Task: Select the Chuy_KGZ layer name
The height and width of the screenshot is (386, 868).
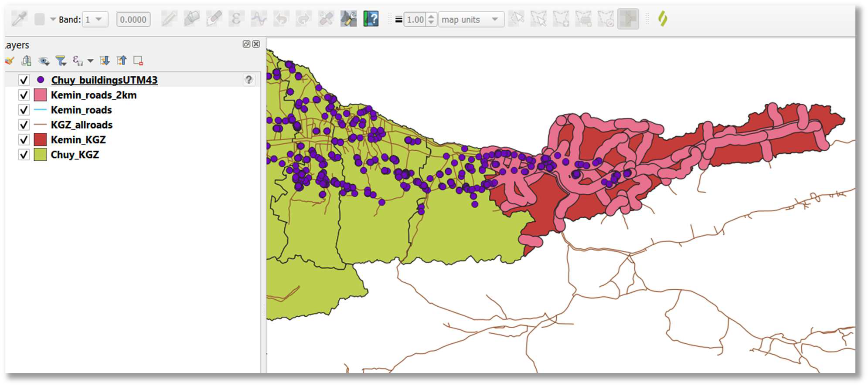Action: (75, 155)
